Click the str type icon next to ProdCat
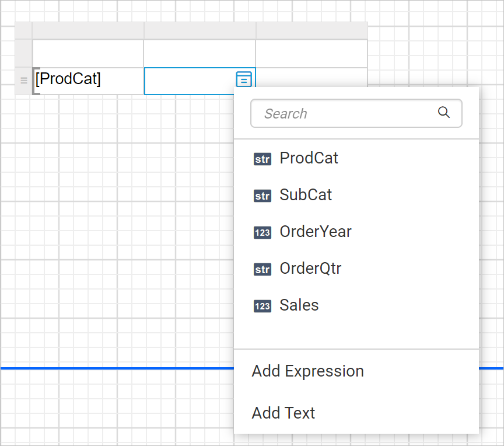504x446 pixels. pyautogui.click(x=262, y=159)
